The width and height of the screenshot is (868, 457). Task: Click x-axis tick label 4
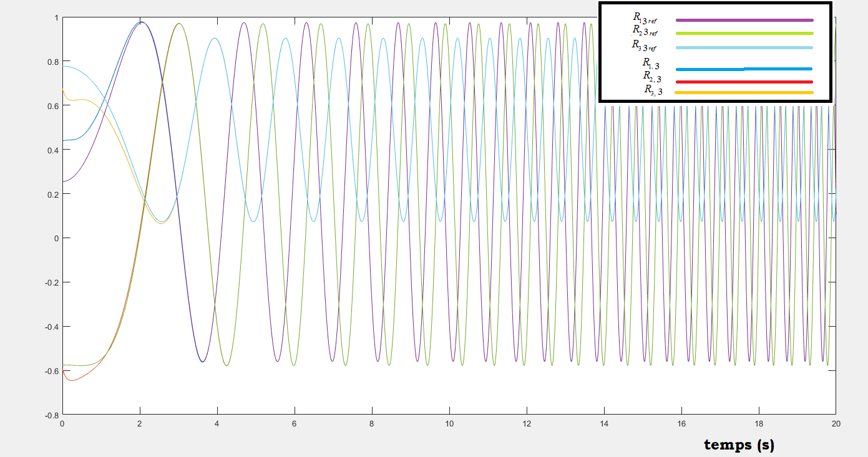[x=217, y=423]
